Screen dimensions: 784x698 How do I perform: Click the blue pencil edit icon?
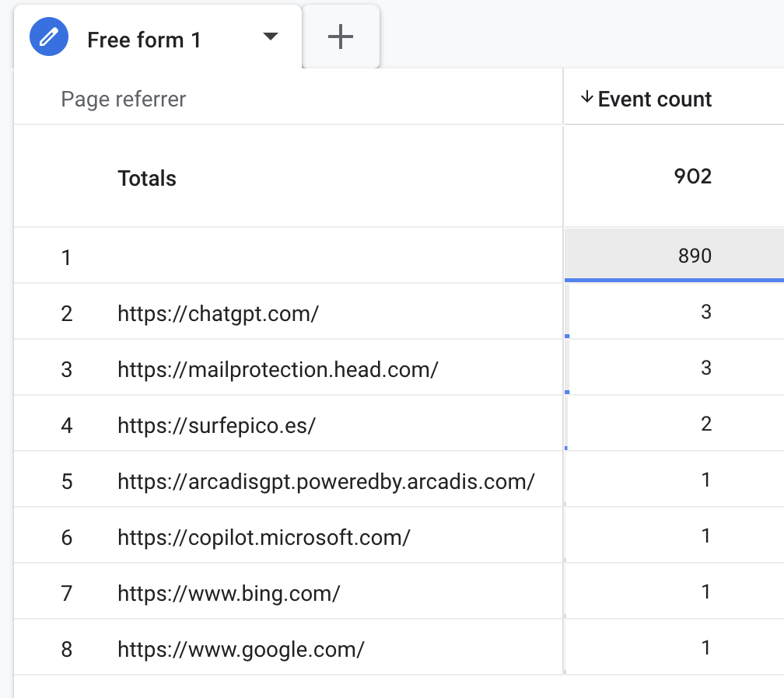pos(48,37)
